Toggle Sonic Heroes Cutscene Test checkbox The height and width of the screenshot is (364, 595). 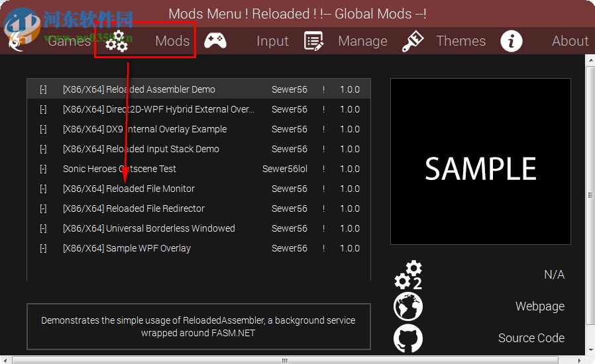pos(43,169)
